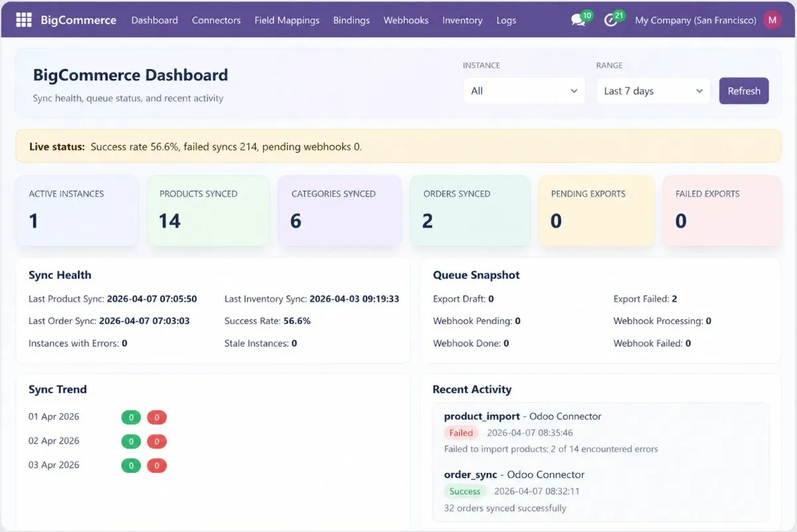
Task: Open the order_sync activity entry
Action: click(514, 475)
